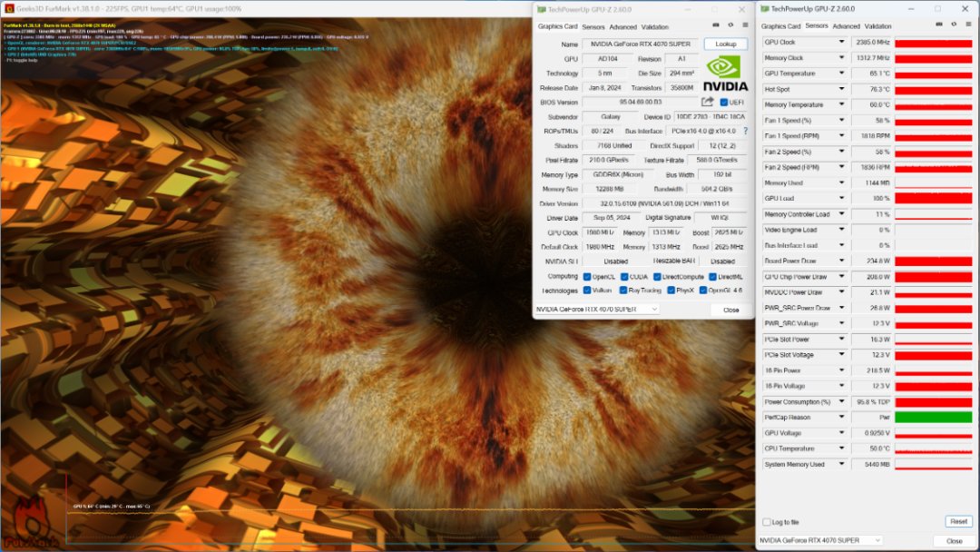Screen dimensions: 980x552
Task: Click the Bus Interface question mark icon
Action: 745,132
